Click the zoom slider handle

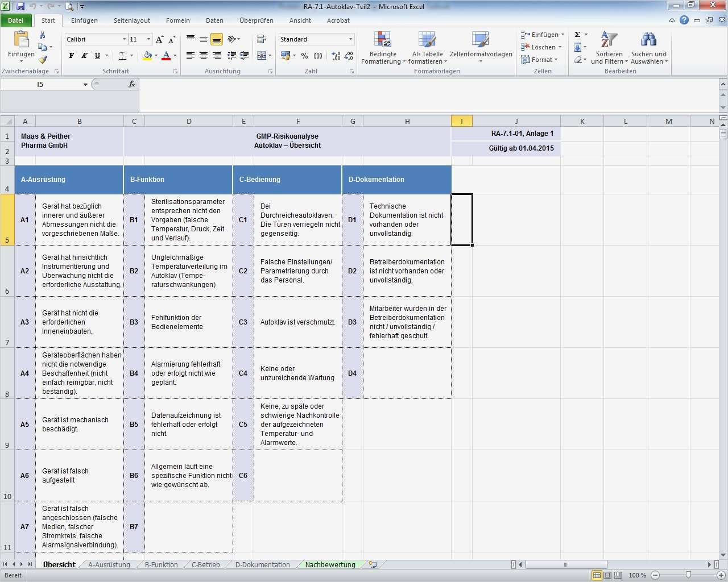[688, 575]
